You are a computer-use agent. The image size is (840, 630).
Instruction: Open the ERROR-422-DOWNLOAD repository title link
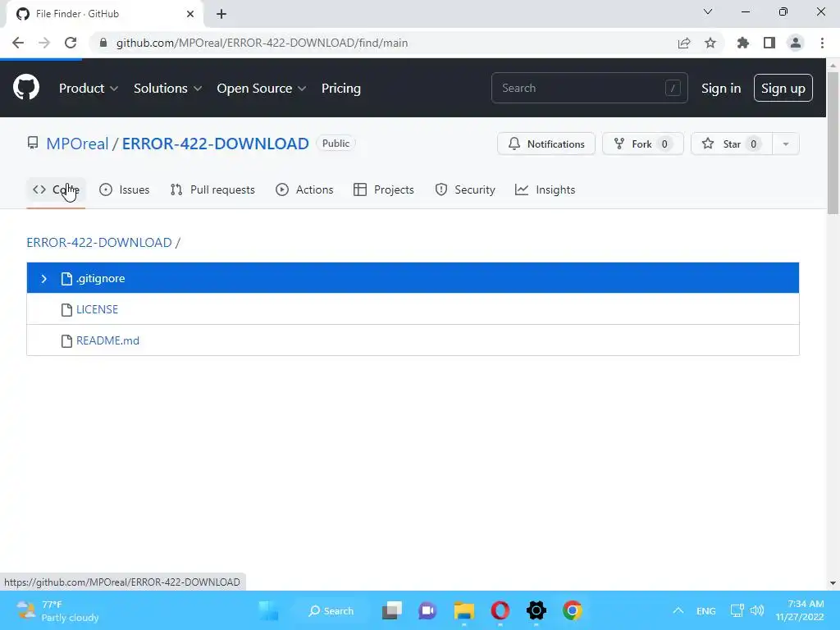coord(216,144)
